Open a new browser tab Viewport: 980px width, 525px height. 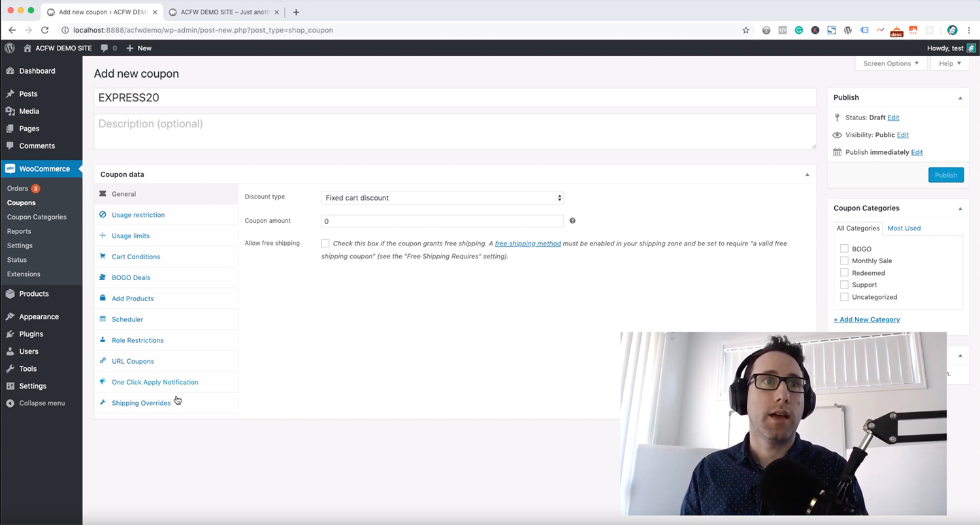coord(296,12)
